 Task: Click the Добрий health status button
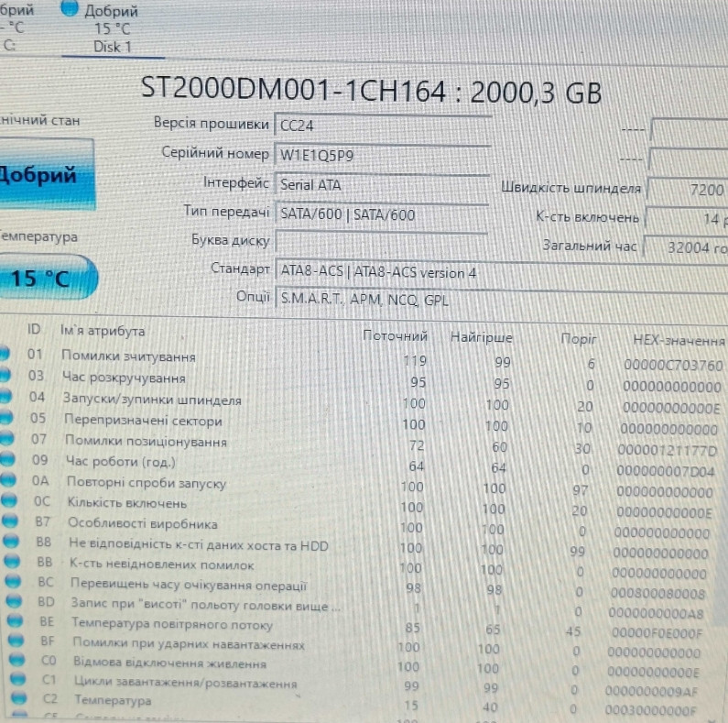point(46,174)
